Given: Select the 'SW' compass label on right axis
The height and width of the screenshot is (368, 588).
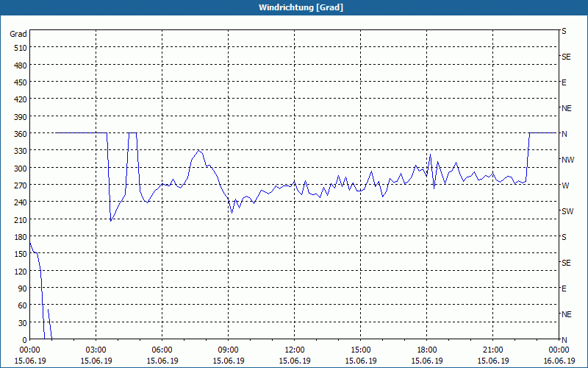Looking at the screenshot, I should pyautogui.click(x=567, y=211).
